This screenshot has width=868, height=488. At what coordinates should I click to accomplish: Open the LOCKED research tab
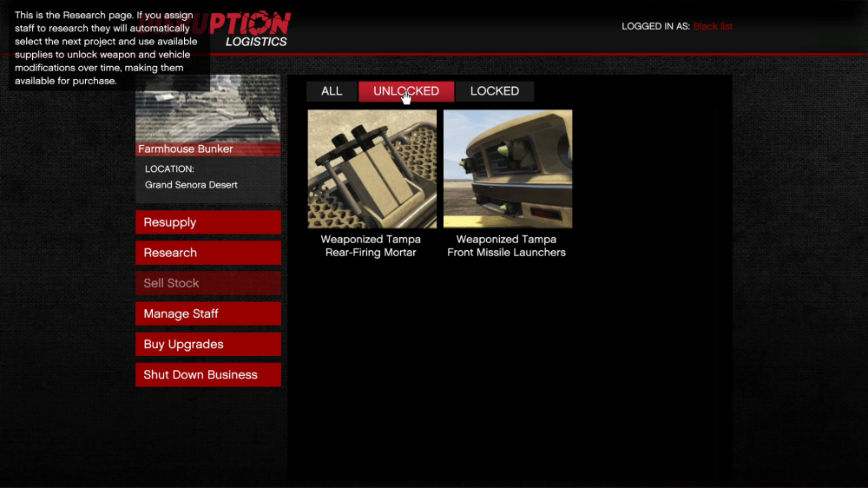494,91
